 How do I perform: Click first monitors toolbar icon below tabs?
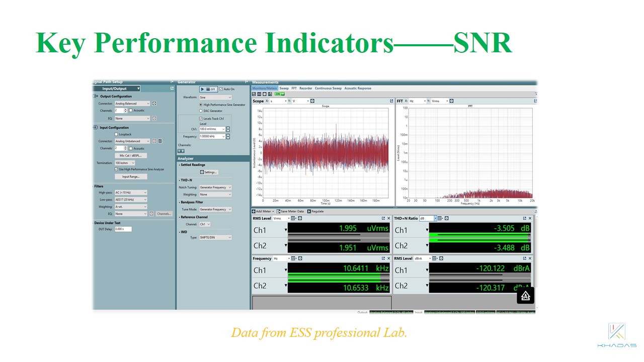coord(254,94)
